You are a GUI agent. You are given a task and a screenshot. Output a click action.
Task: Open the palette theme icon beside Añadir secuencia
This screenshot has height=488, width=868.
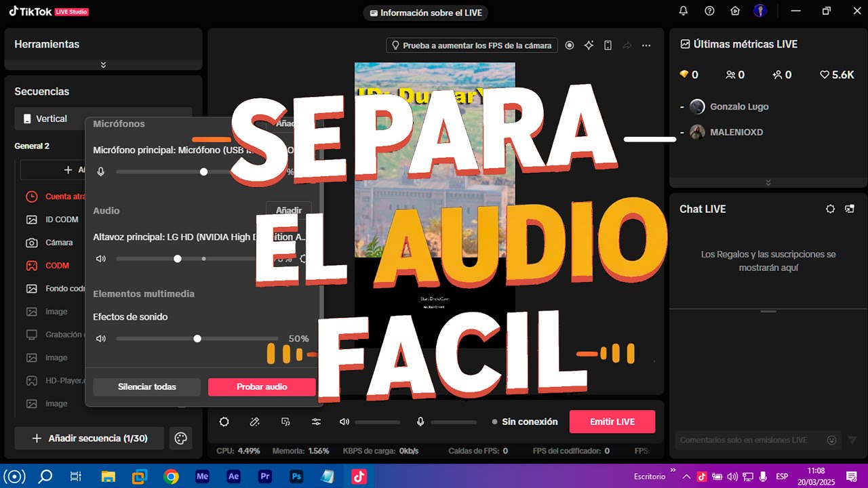click(x=180, y=439)
